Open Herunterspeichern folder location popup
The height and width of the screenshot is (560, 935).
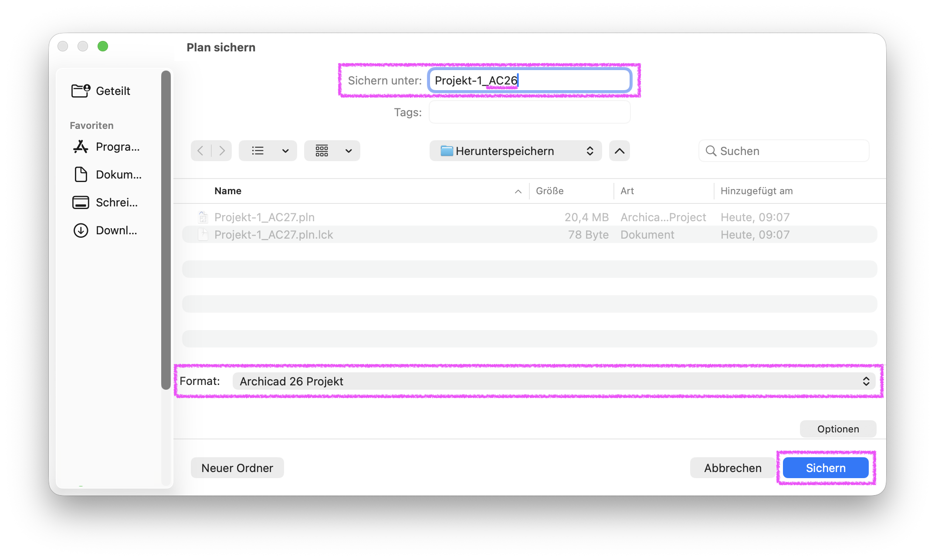click(x=516, y=151)
